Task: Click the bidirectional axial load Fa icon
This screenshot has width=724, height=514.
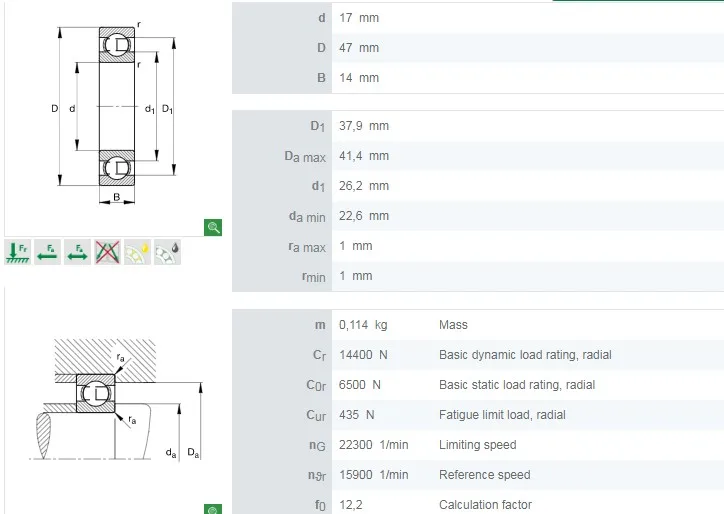Action: pyautogui.click(x=77, y=253)
